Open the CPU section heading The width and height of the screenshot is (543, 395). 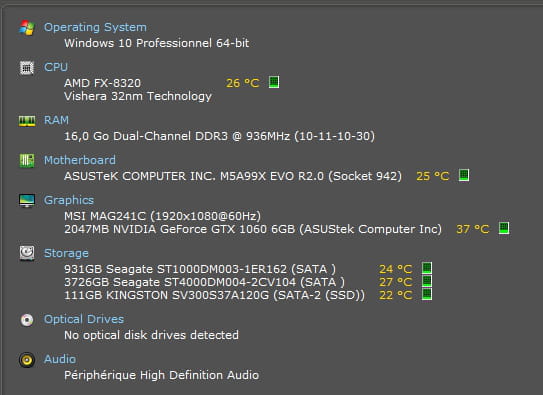(56, 67)
